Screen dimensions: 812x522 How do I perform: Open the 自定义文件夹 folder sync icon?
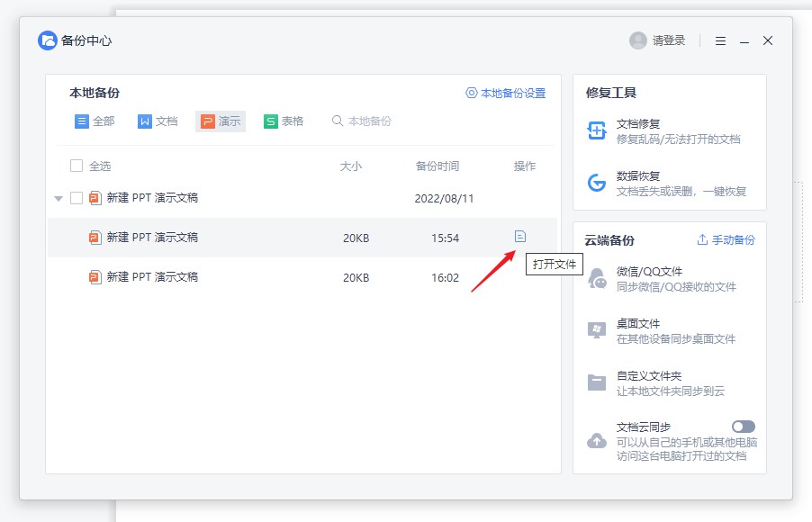[x=597, y=379]
